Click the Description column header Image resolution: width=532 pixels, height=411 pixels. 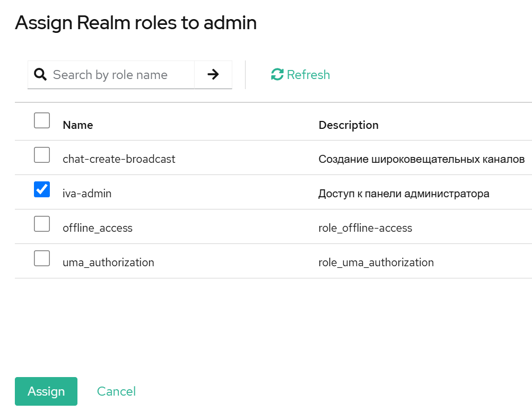348,125
